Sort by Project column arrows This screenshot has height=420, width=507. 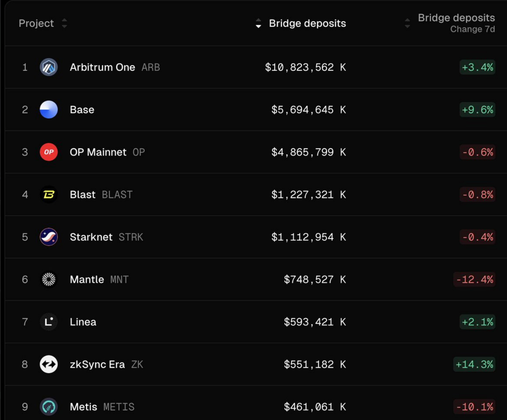tap(64, 23)
